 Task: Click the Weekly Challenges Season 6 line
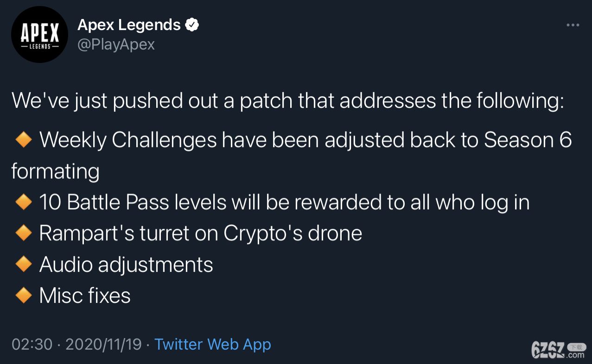[292, 156]
